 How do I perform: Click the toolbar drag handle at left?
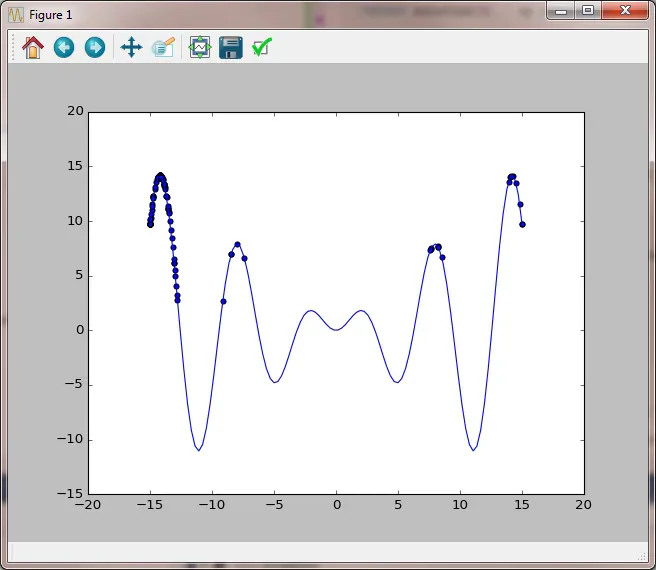coord(13,47)
